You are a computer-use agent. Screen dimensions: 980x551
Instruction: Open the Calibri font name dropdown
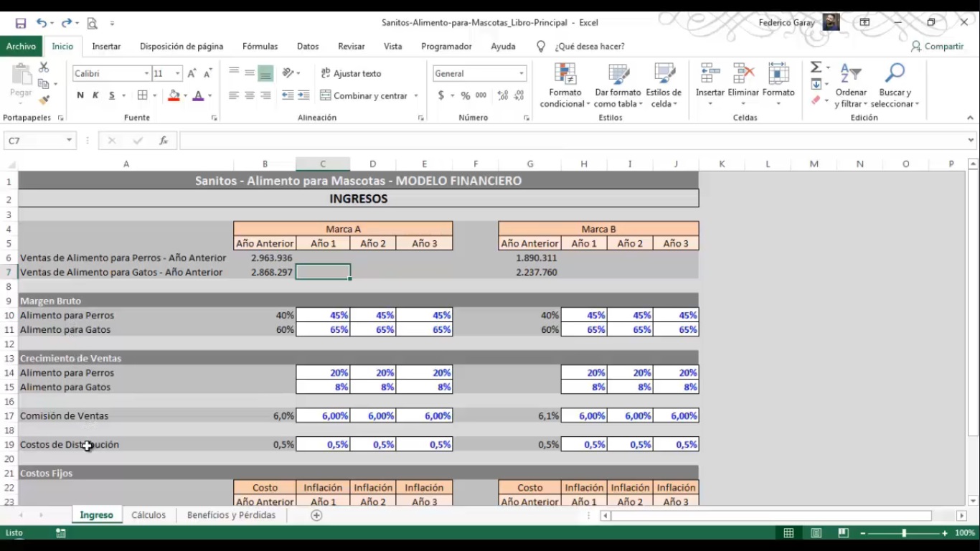146,73
